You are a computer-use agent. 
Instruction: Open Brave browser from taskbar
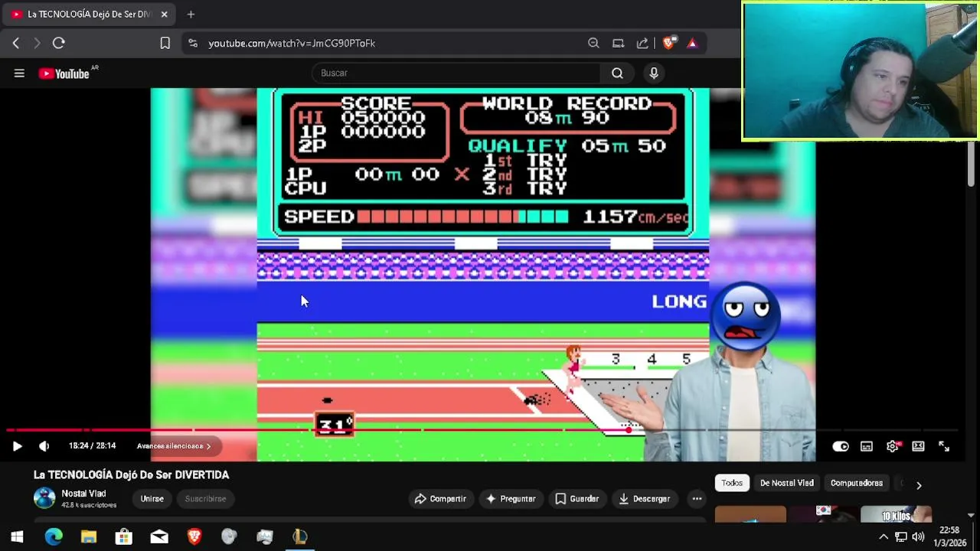point(194,537)
